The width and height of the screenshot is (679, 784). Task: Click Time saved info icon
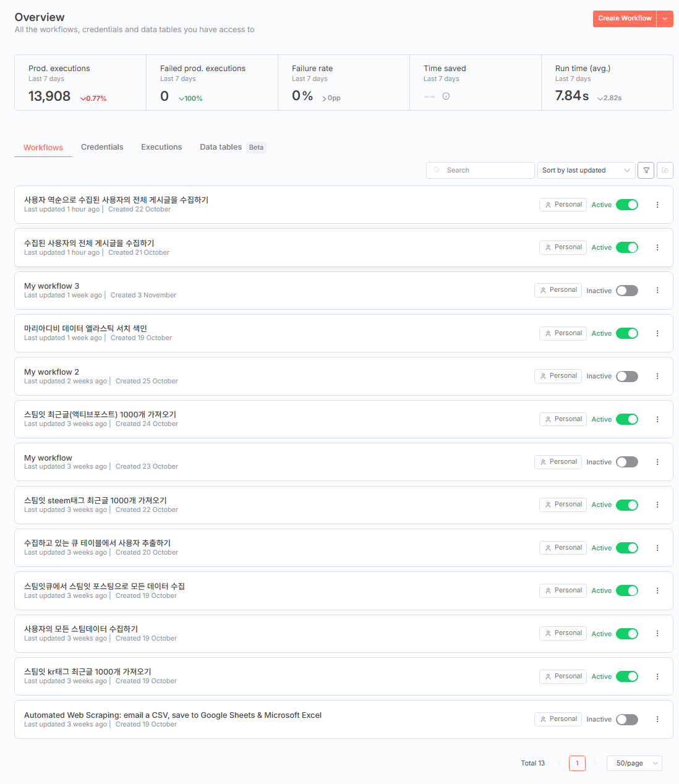(446, 96)
